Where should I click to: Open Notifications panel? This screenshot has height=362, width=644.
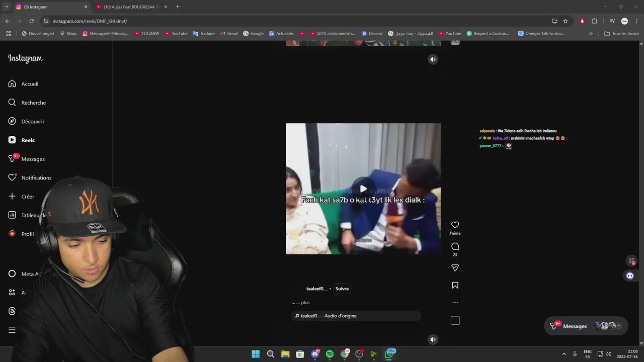[x=30, y=177]
